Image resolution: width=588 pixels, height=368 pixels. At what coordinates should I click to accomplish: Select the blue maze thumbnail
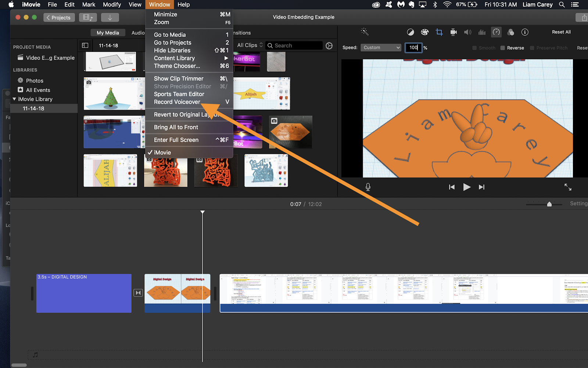point(266,170)
